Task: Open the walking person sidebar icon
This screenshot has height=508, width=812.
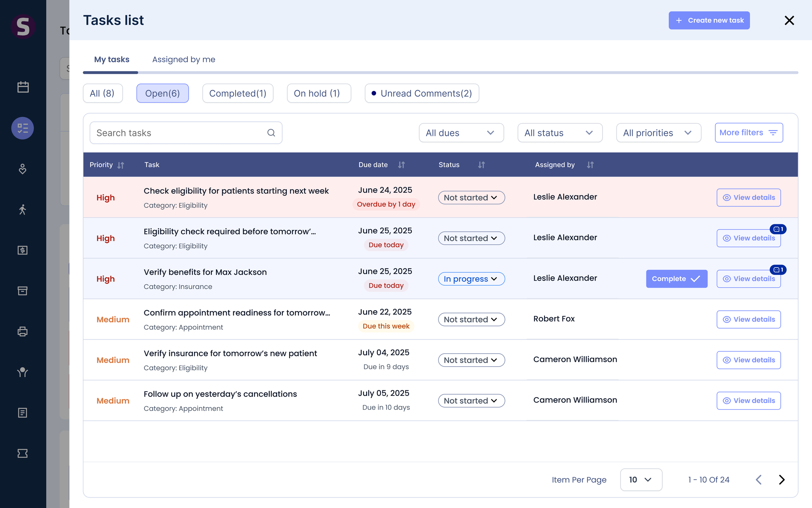Action: (22, 209)
